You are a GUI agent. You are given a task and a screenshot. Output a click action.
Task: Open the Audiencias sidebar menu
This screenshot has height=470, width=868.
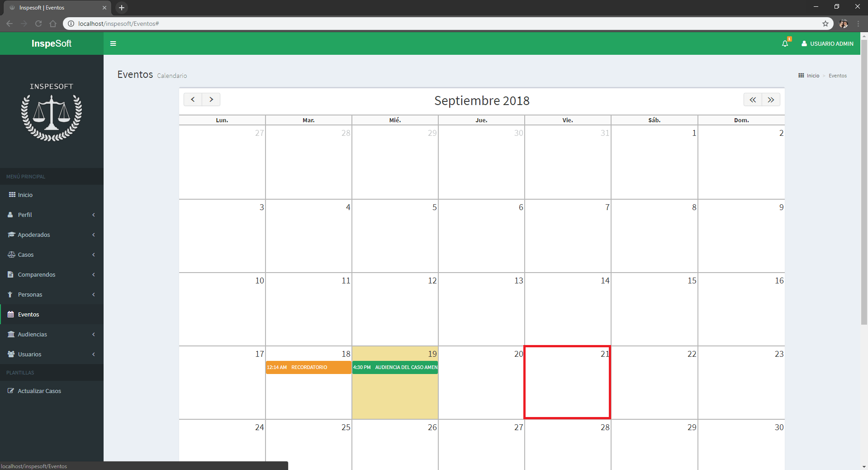(52, 334)
